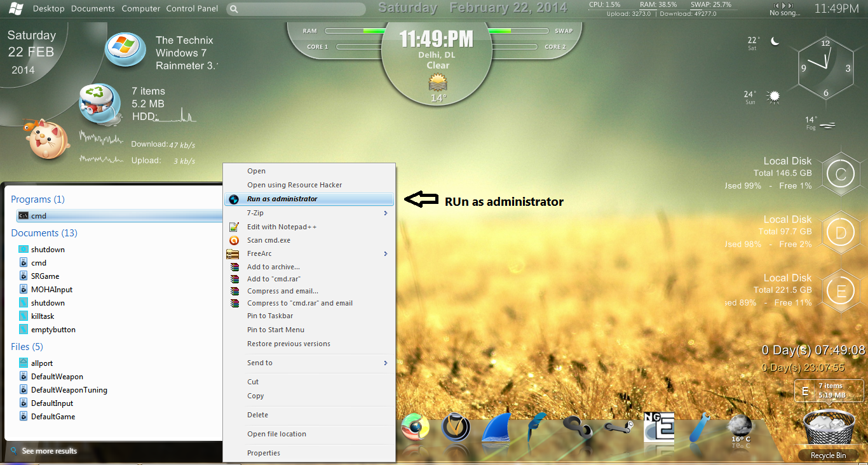Play the song in the music widget
The image size is (868, 465).
783,4
